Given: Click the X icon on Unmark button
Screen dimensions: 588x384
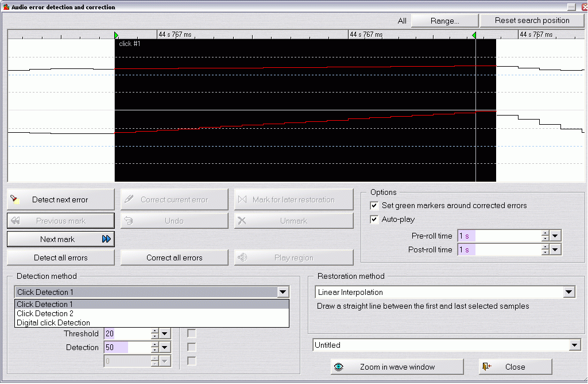Looking at the screenshot, I should pos(242,221).
